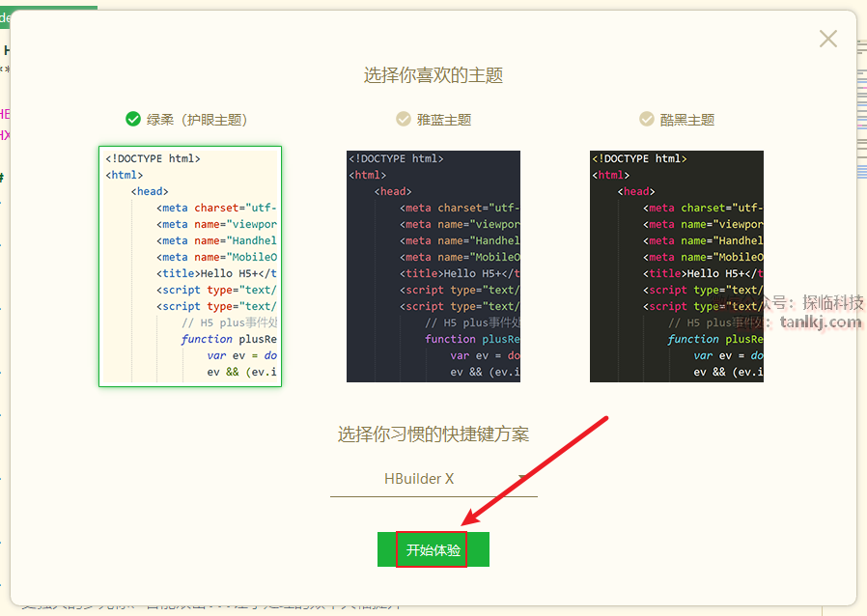Click the light green theme code preview
The width and height of the screenshot is (867, 616).
[x=190, y=266]
